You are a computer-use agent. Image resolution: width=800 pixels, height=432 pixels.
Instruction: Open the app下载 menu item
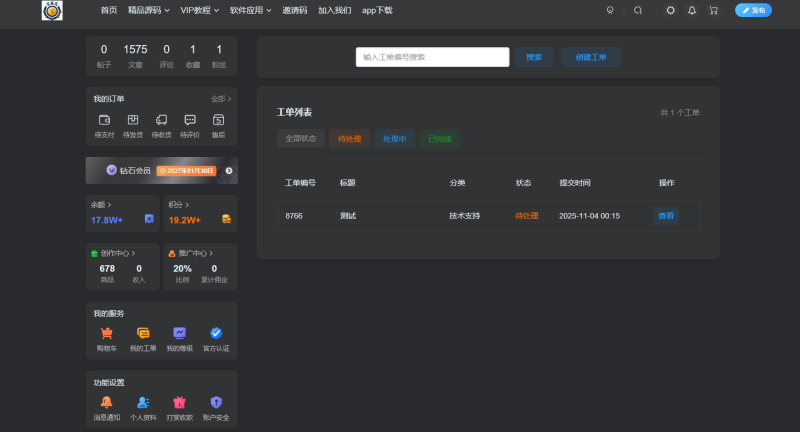tap(377, 10)
